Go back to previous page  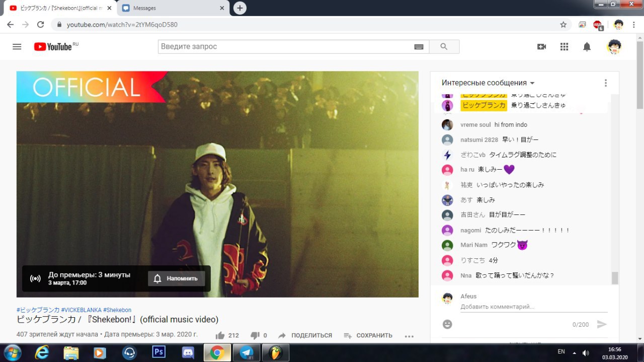point(11,24)
